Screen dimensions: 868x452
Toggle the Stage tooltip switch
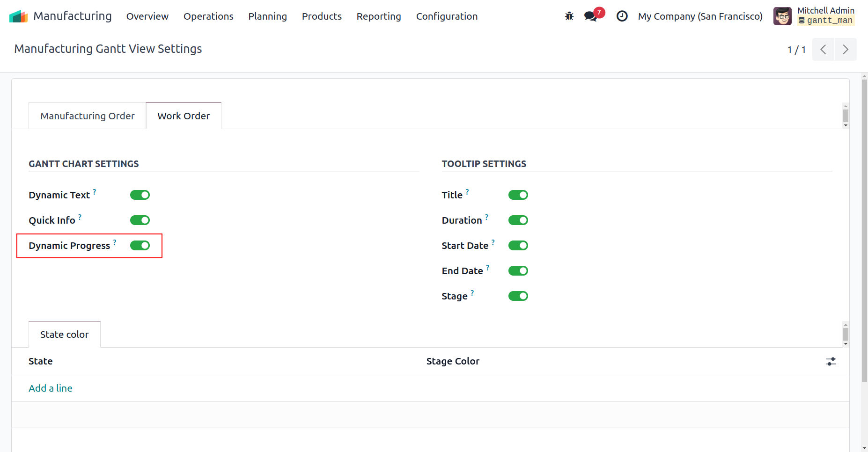tap(518, 296)
